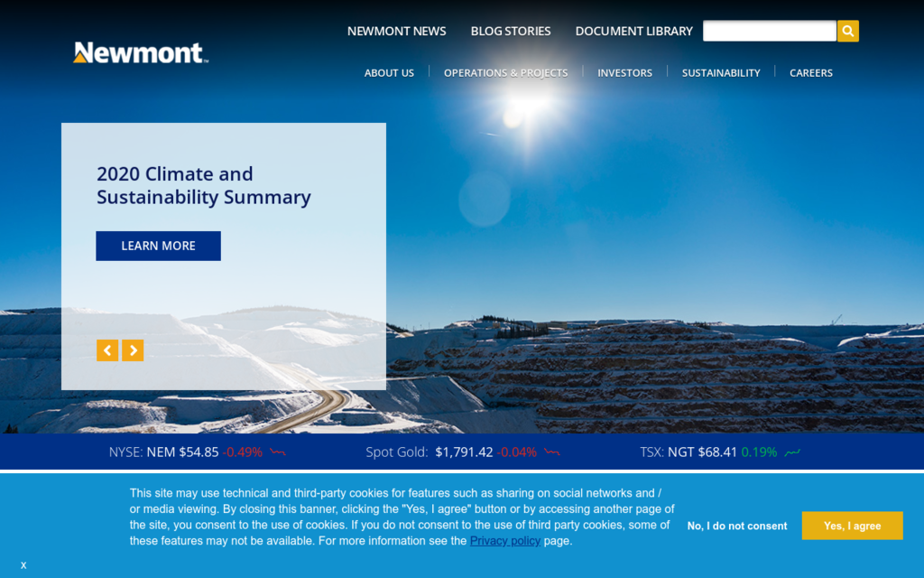Click the Learn More button
Image resolution: width=924 pixels, height=578 pixels.
(x=158, y=246)
